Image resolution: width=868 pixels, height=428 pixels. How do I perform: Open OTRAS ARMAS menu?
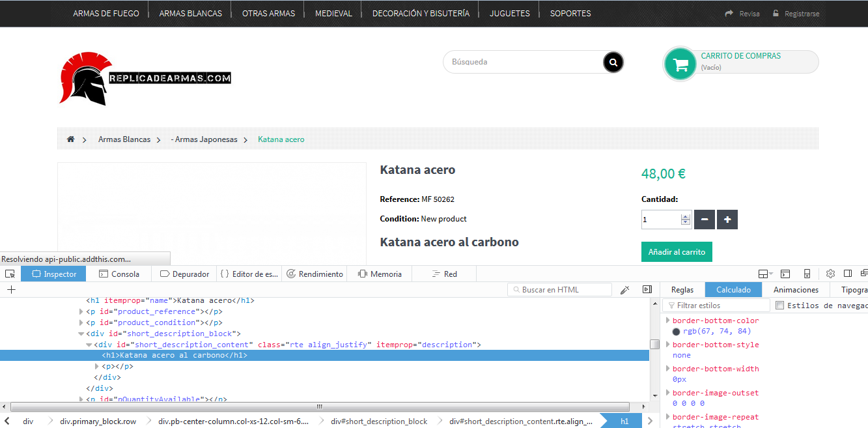[x=268, y=14]
